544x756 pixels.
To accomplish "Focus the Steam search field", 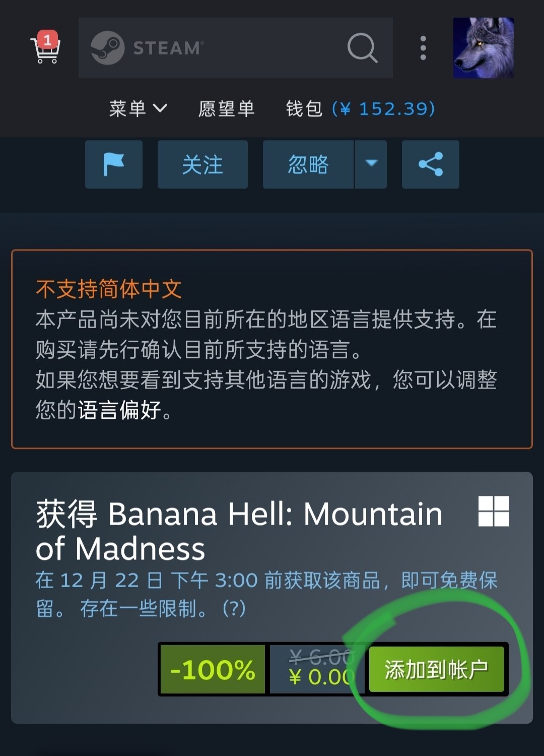I will click(236, 48).
